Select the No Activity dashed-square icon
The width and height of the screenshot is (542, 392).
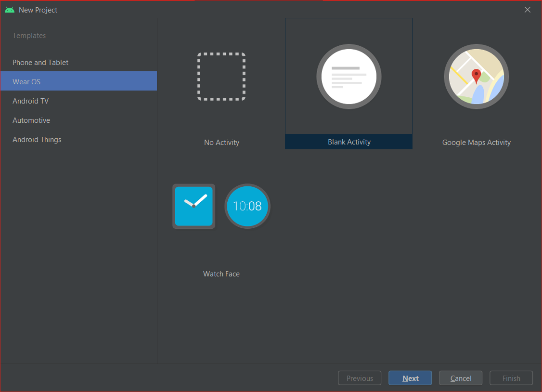pyautogui.click(x=221, y=77)
